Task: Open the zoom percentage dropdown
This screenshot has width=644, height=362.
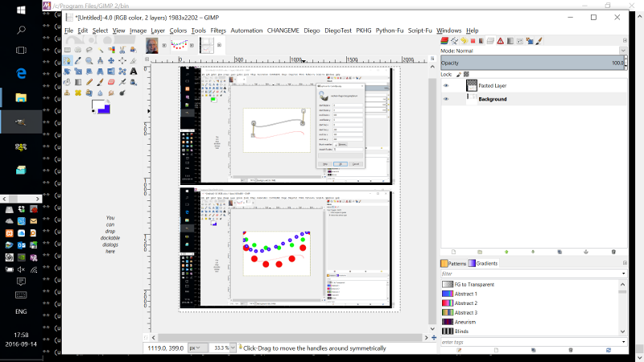Action: (233, 348)
